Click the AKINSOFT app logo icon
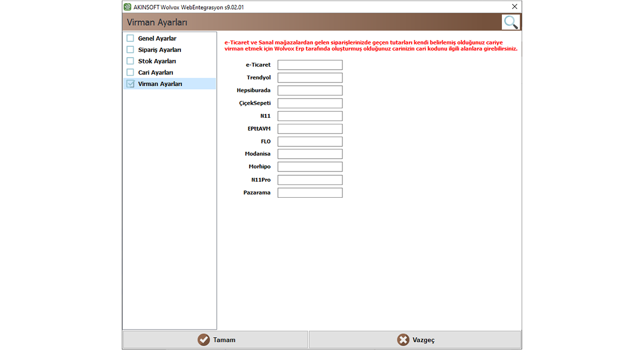The image size is (644, 350). (x=127, y=6)
